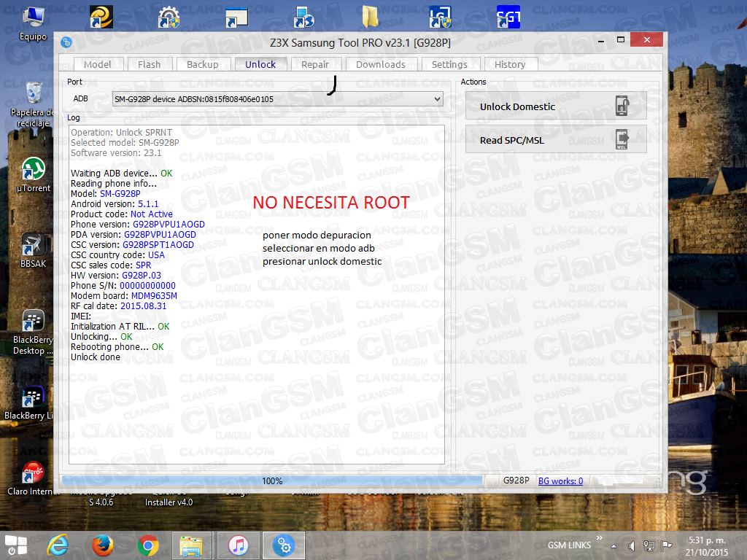Screen dimensions: 747x560
Task: View the History tab
Action: (510, 64)
